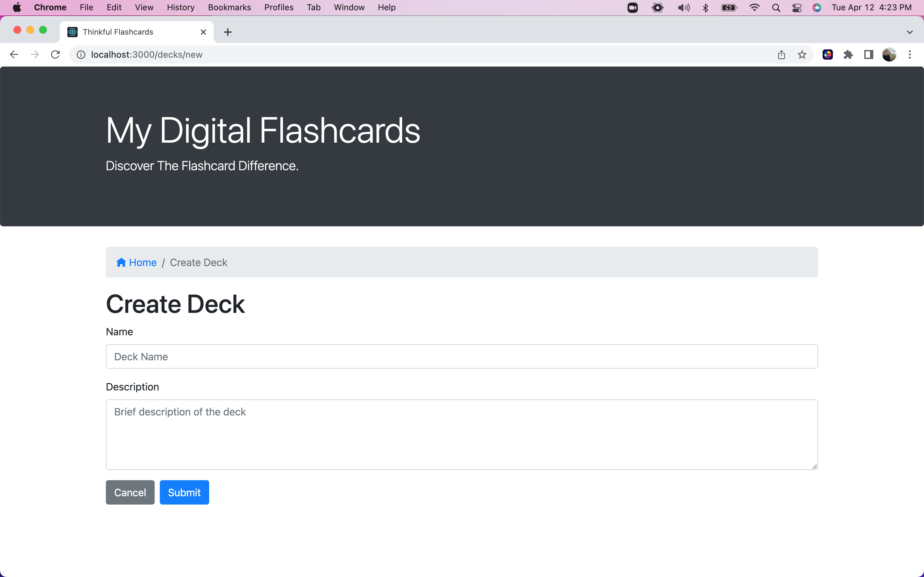Open the History menu
The width and height of the screenshot is (924, 577).
(181, 8)
